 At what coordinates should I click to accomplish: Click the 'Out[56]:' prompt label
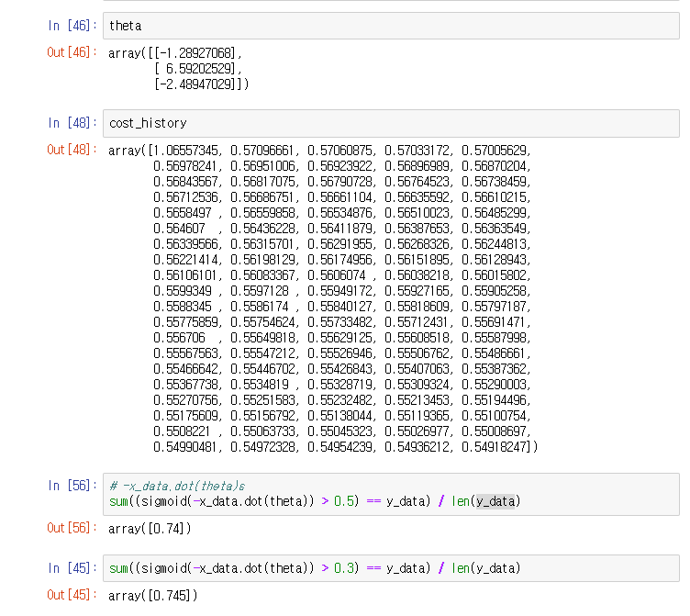(72, 528)
